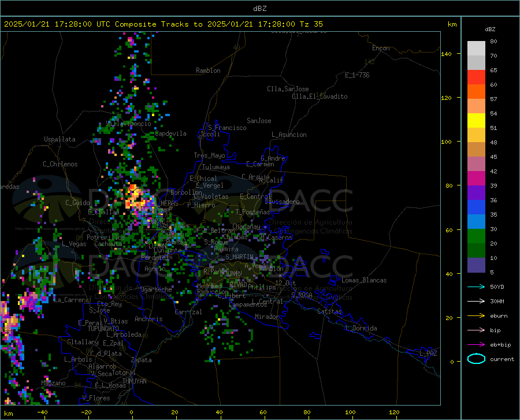This screenshot has height=420, width=520.
Task: Click the 'Manzano' map label
Action: click(53, 383)
